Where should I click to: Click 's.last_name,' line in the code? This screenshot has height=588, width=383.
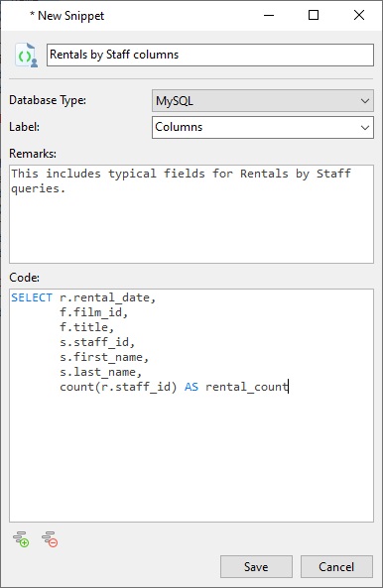click(x=100, y=372)
